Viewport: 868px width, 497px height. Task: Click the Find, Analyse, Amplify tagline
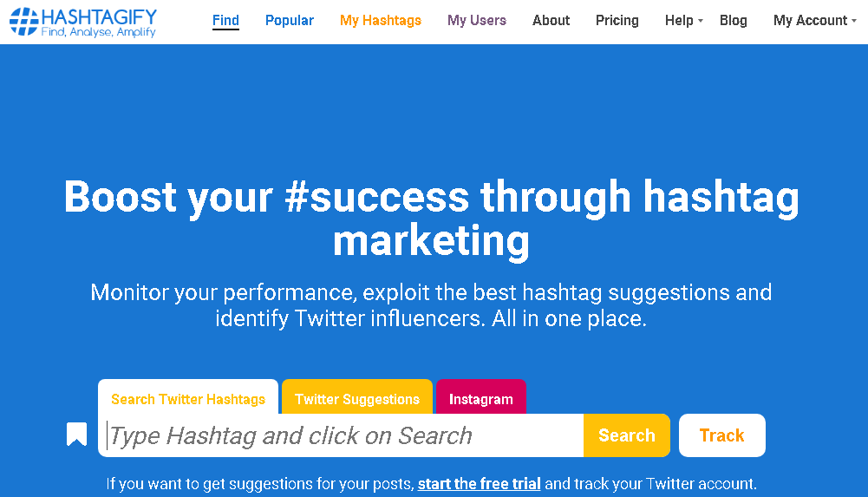99,32
